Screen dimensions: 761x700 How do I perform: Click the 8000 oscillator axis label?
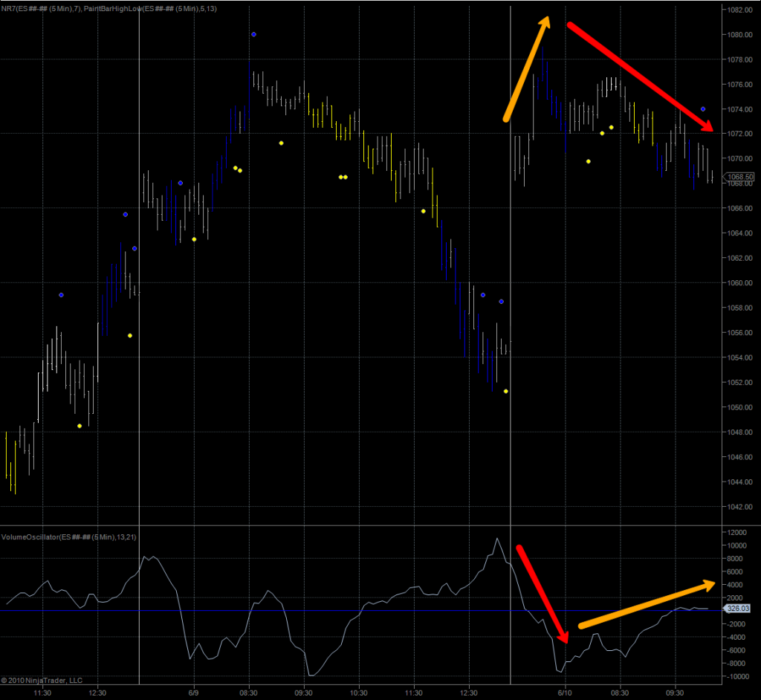click(x=735, y=559)
